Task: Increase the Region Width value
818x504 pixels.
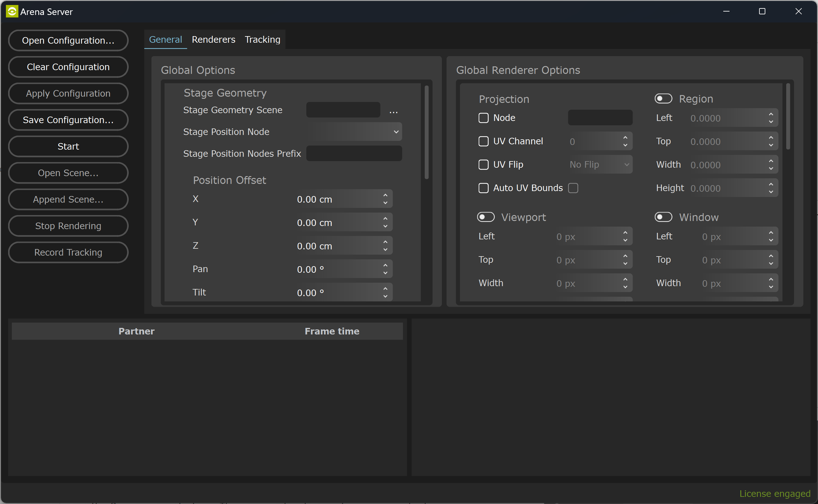Action: point(771,161)
